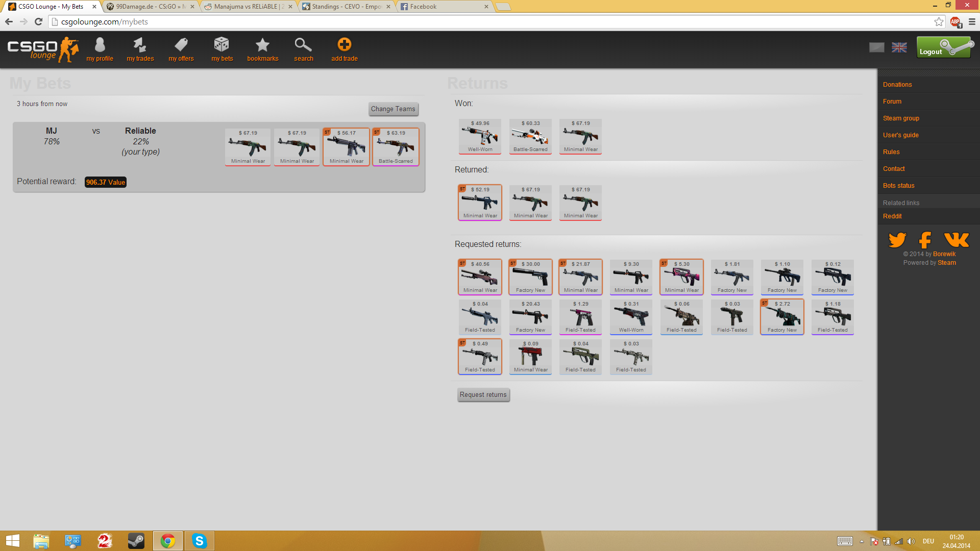The image size is (980, 551).
Task: Switch language to English flag
Action: (x=899, y=47)
